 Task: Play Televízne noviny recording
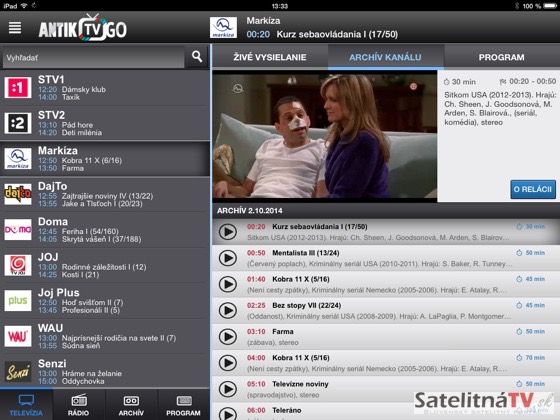pos(228,389)
